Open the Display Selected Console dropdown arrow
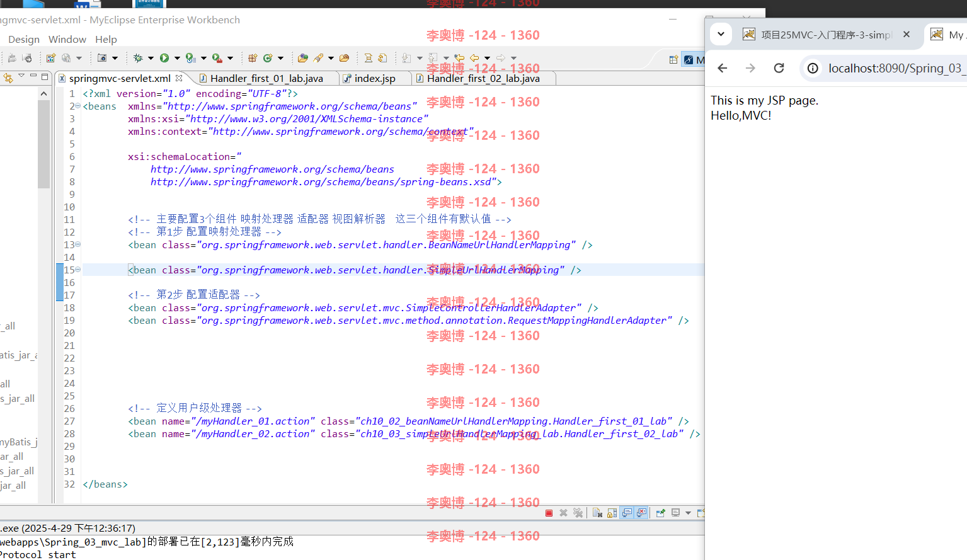Viewport: 967px width, 560px height. [x=688, y=513]
